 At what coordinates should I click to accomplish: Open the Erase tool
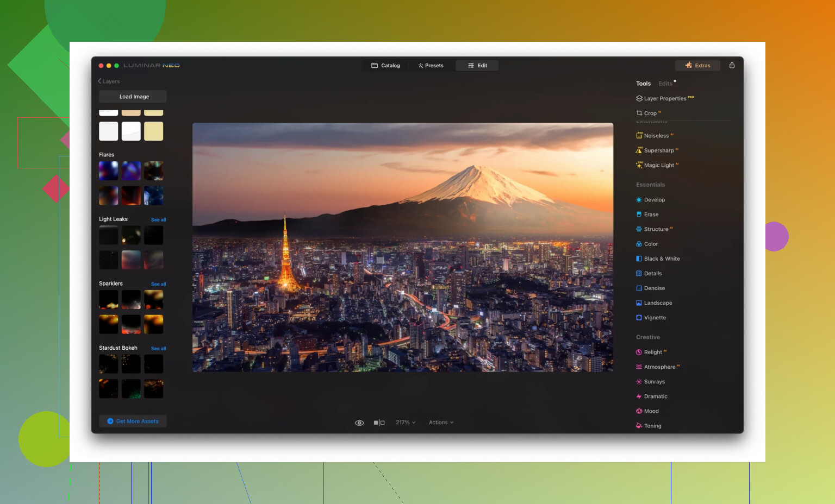651,215
